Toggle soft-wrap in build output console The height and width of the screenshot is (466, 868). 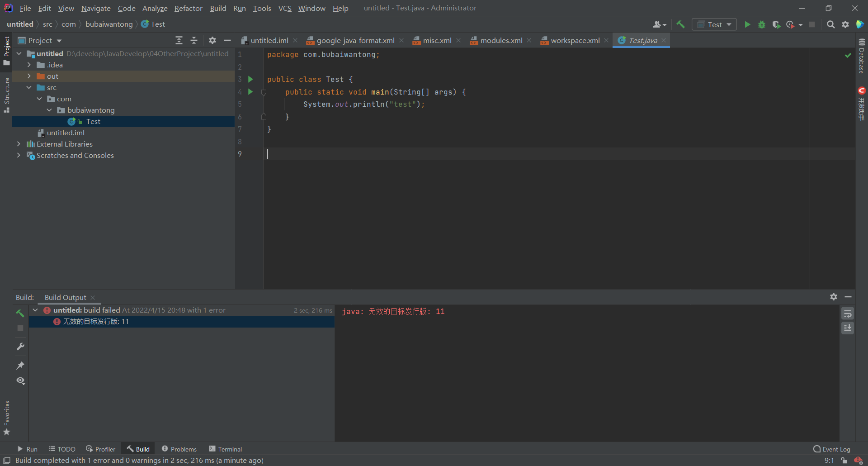click(848, 314)
